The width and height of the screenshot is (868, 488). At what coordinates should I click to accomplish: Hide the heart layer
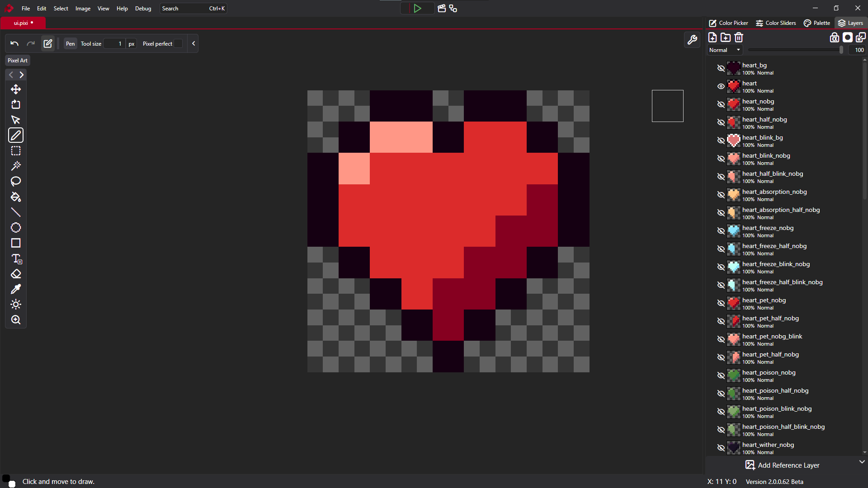click(x=721, y=86)
